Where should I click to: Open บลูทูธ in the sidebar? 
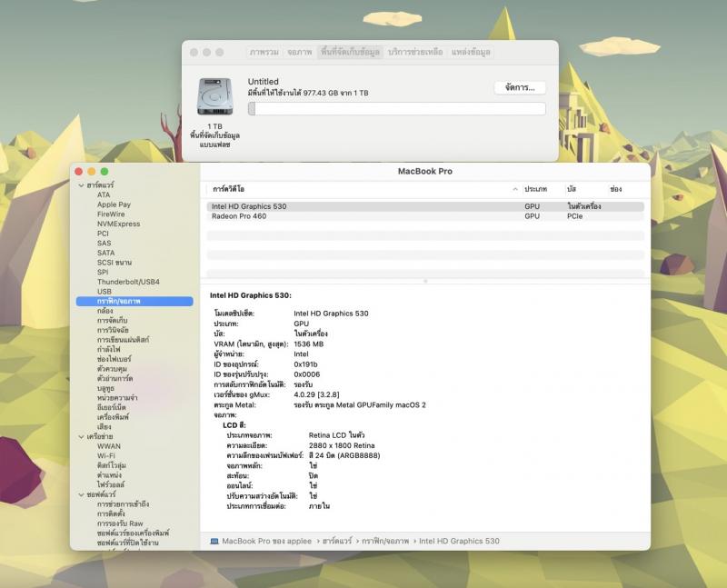105,388
